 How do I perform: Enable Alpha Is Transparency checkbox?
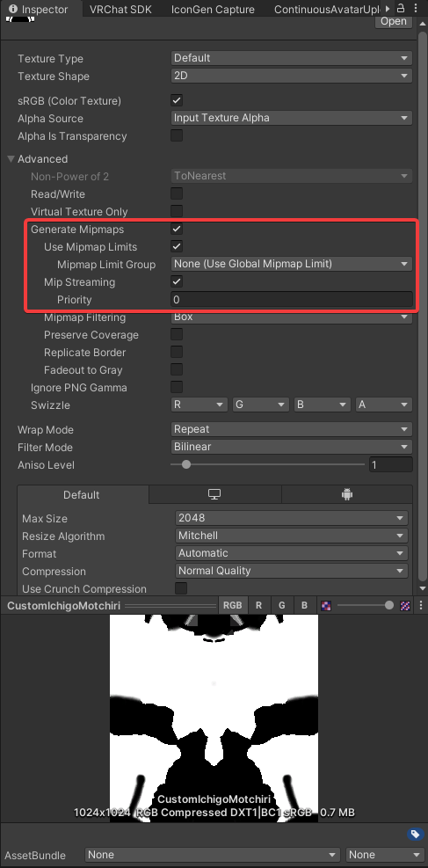[177, 135]
